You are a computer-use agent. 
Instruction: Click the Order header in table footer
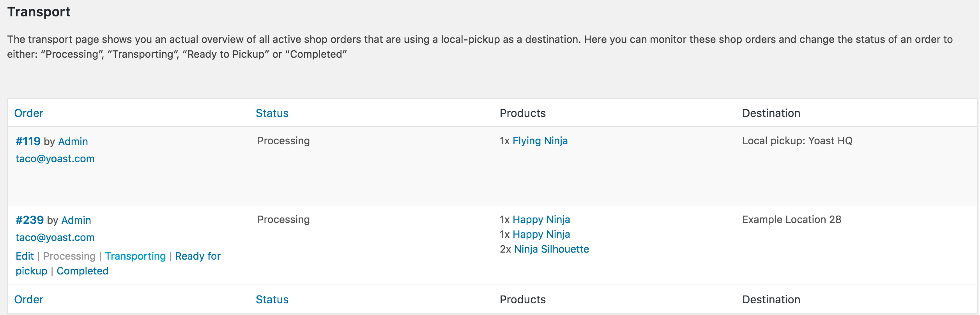pos(28,299)
